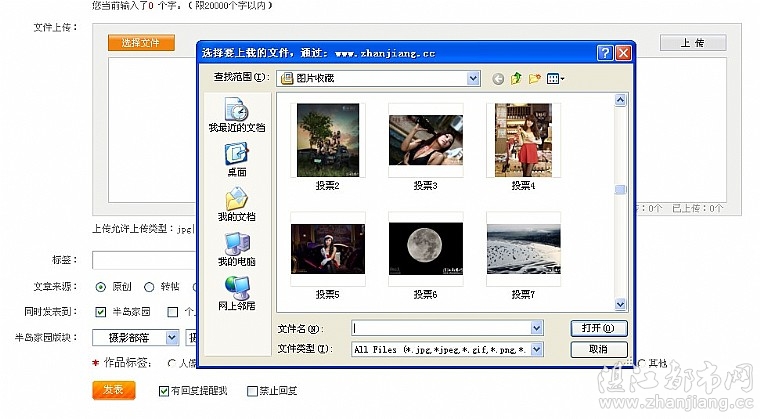Screen dimensions: 760x419
Task: Go to 桌面 in the places sidebar
Action: [x=236, y=158]
